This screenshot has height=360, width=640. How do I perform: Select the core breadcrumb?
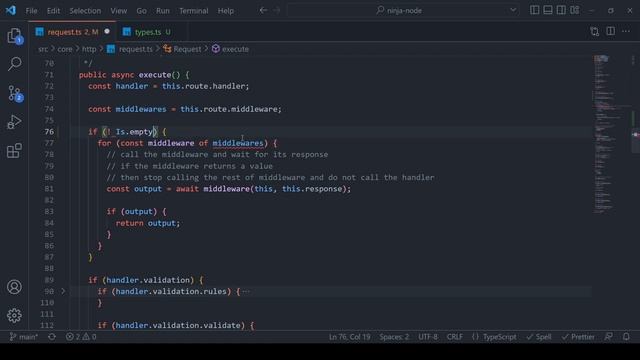pyautogui.click(x=64, y=49)
